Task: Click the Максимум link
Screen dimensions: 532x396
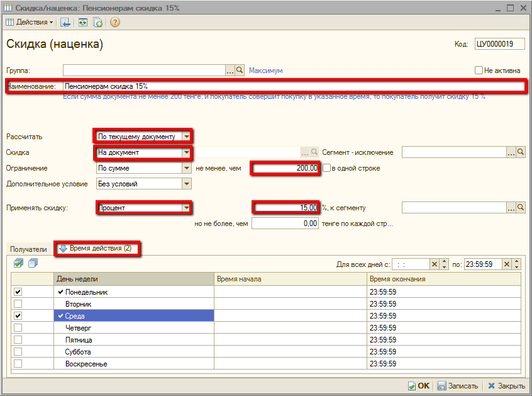Action: [x=265, y=71]
